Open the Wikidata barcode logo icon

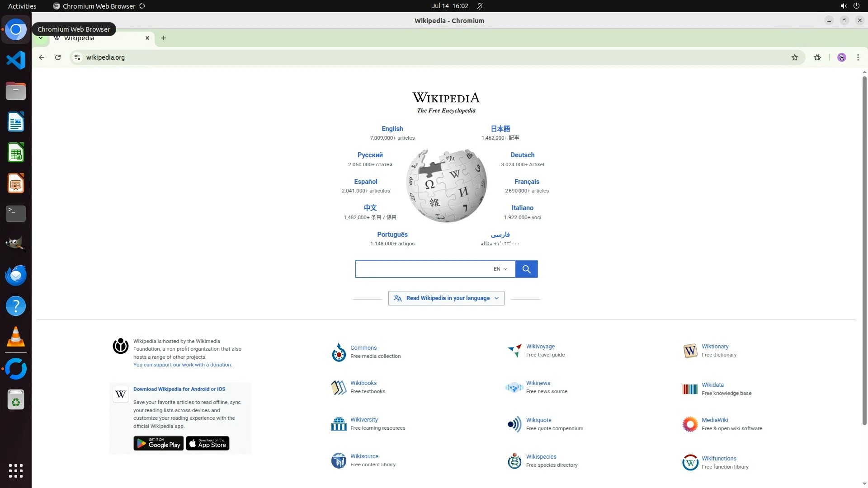click(x=690, y=389)
